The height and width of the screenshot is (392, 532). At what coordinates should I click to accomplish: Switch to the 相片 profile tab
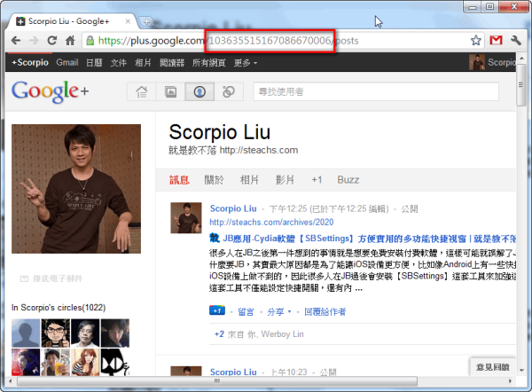(x=249, y=179)
